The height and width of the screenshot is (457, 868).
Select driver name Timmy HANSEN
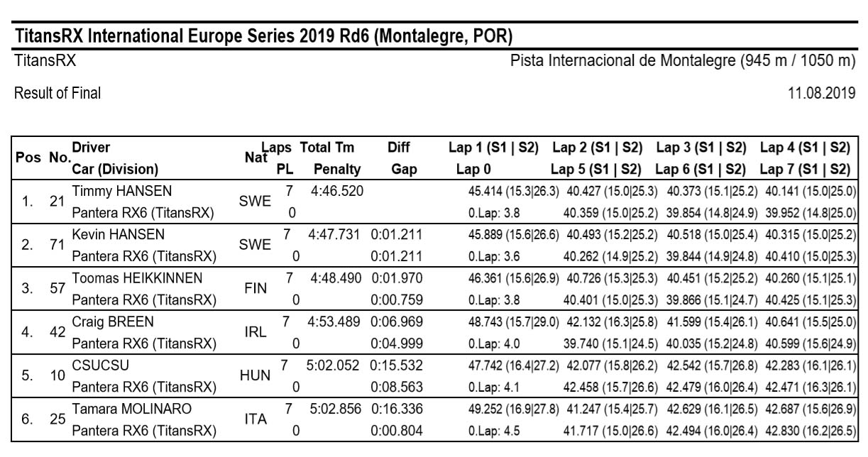(122, 192)
